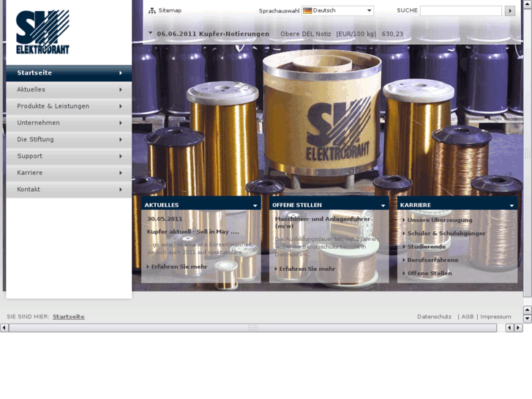
Task: Collapse the AKTUELLES panel arrow
Action: (255, 206)
